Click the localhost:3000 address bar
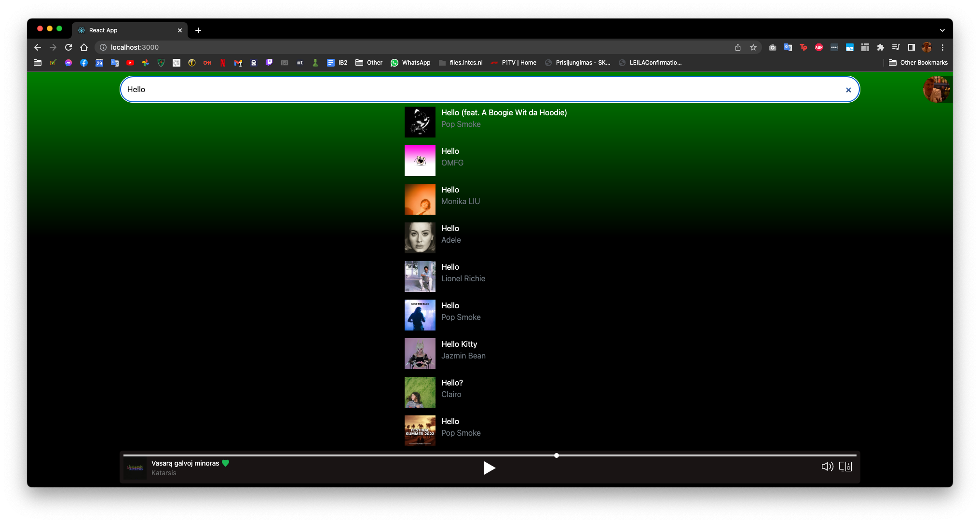Screen dimensions: 980x523 (415, 47)
